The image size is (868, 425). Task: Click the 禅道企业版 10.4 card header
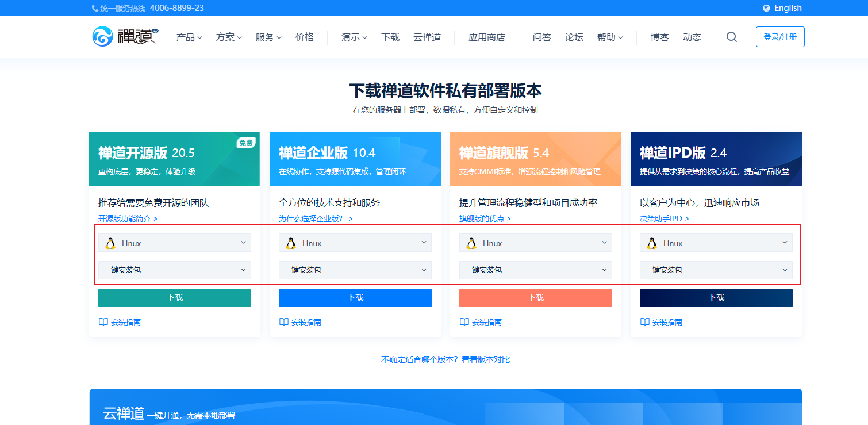point(355,159)
